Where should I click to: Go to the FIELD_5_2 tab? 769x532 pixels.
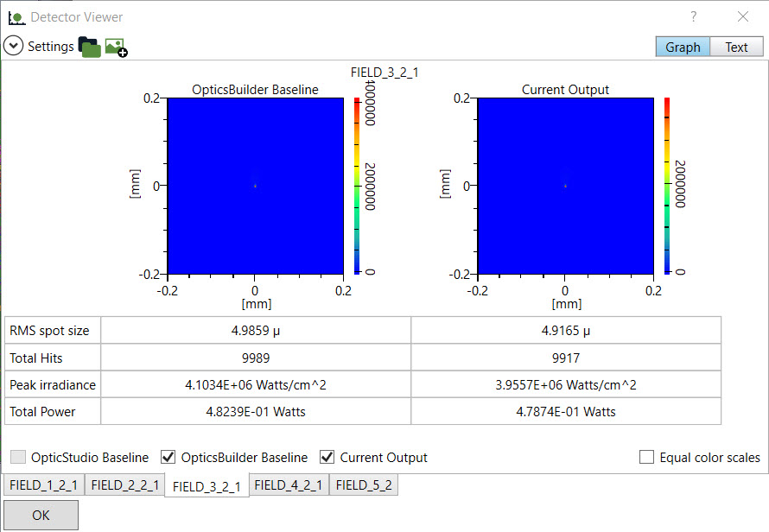(x=364, y=485)
